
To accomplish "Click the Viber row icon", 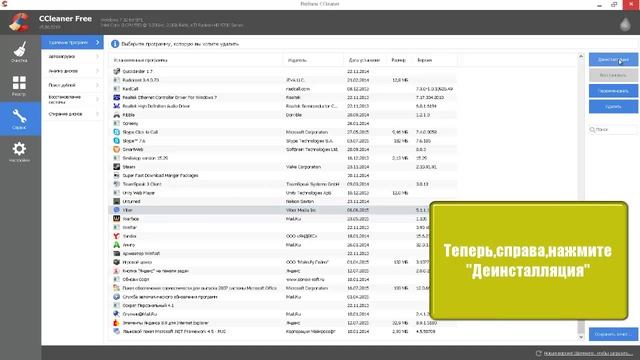I will pyautogui.click(x=116, y=210).
